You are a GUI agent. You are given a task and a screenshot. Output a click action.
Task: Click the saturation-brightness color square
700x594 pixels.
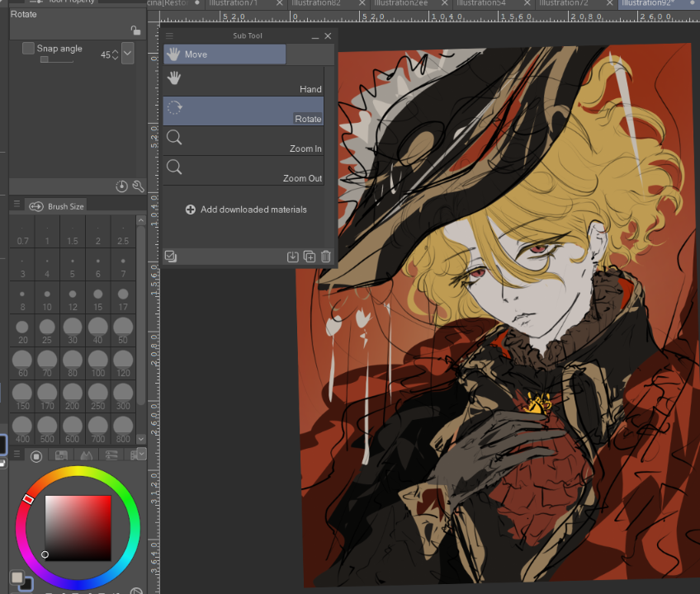pos(78,528)
